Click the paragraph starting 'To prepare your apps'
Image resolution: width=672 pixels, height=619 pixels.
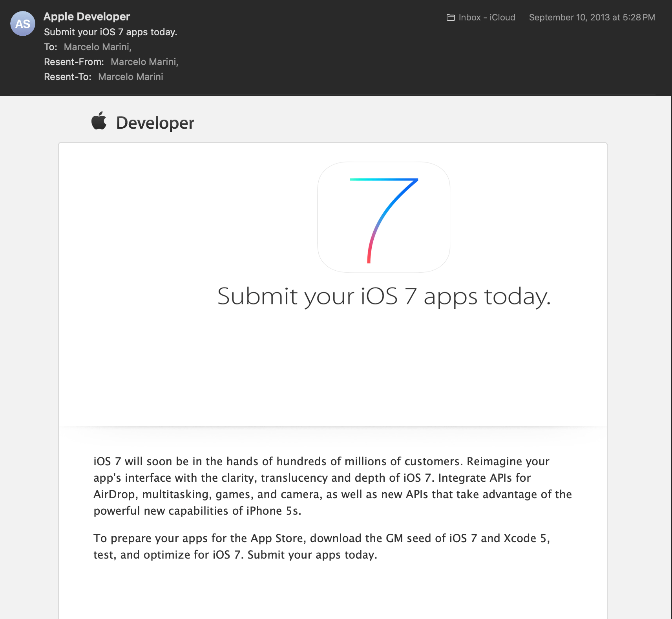click(x=322, y=546)
